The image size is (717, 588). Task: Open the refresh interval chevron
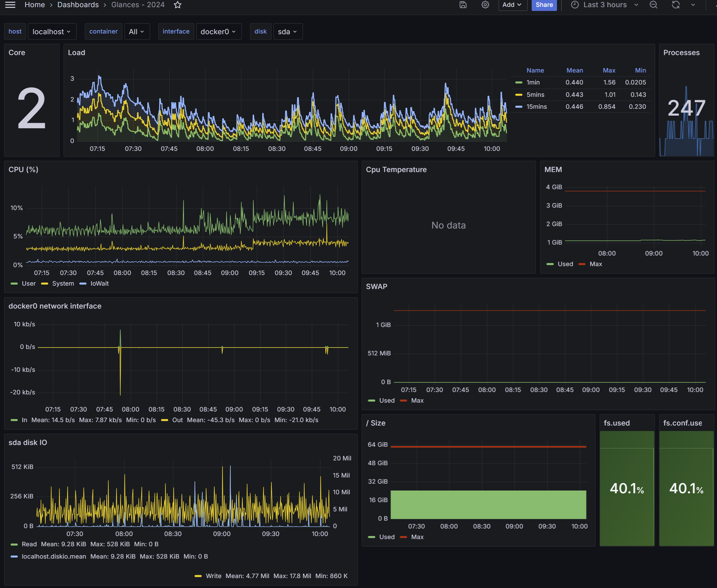pos(693,5)
